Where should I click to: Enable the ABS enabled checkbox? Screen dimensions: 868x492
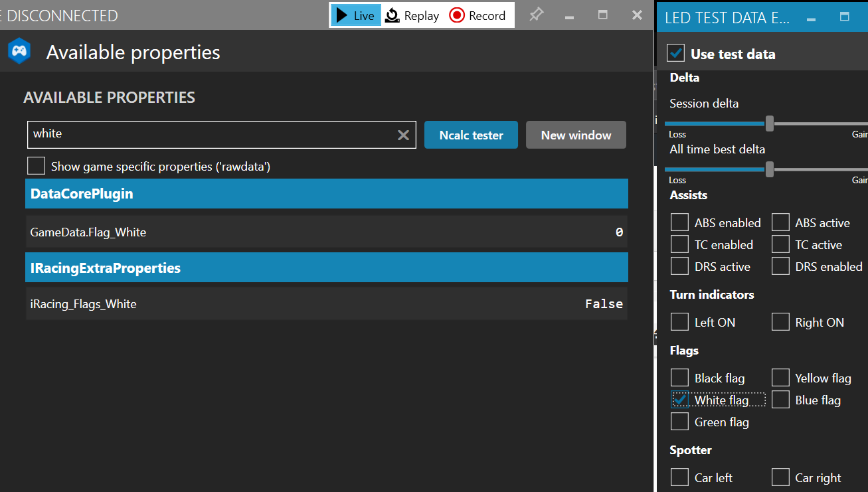[679, 222]
